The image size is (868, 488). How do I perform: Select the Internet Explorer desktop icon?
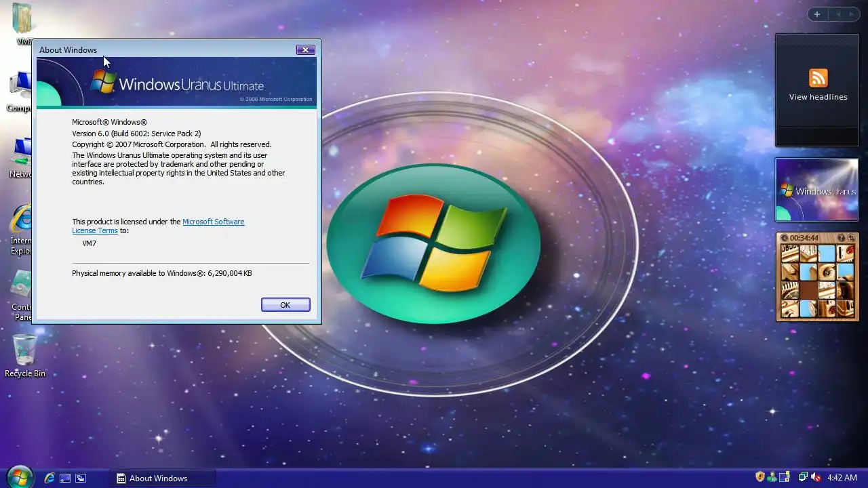[22, 230]
